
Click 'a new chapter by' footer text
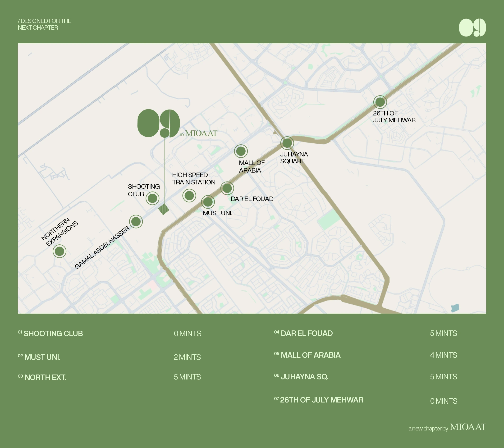[428, 429]
